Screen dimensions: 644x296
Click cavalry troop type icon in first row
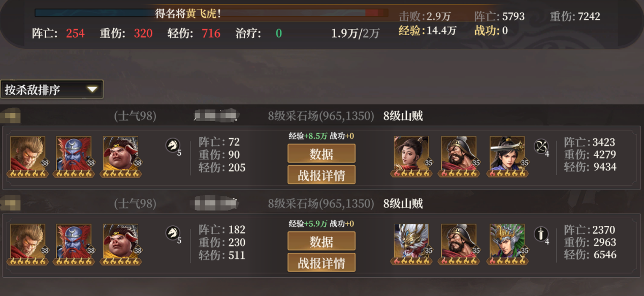[x=173, y=145]
